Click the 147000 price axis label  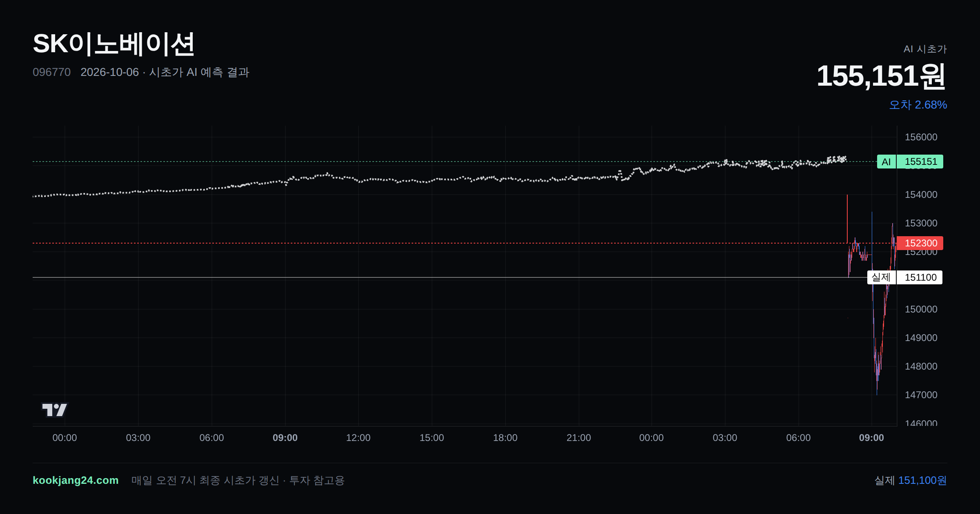[921, 395]
